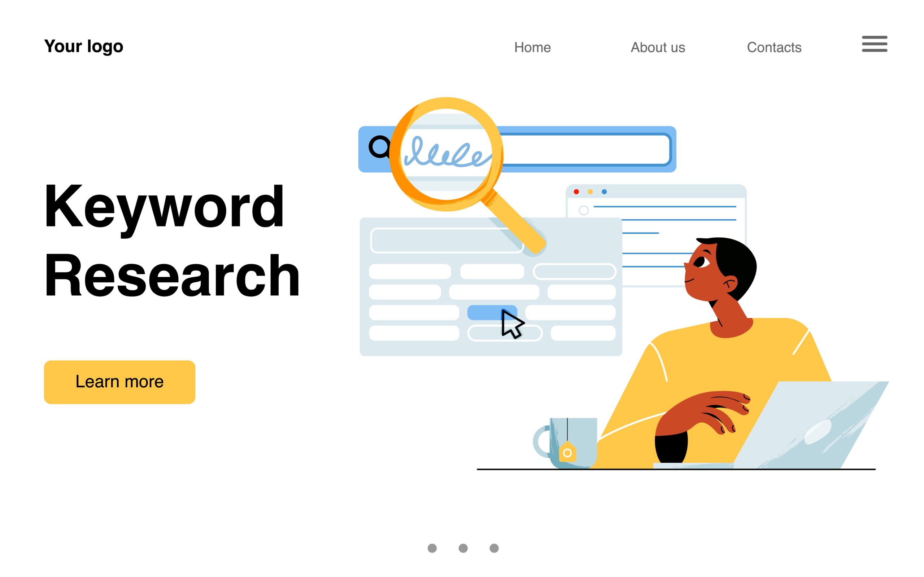Open the Home navigation link
Screen dimensions: 924x577
coord(532,47)
